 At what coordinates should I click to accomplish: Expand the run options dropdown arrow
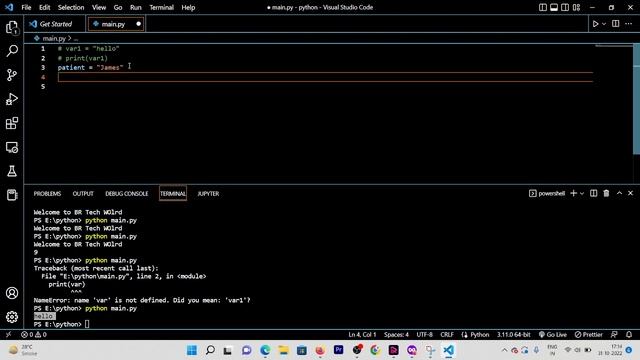(604, 24)
